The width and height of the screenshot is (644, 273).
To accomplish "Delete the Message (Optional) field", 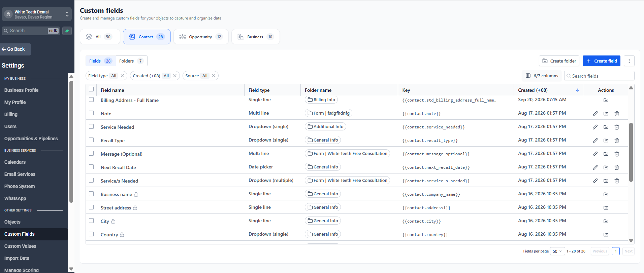I will (x=617, y=154).
